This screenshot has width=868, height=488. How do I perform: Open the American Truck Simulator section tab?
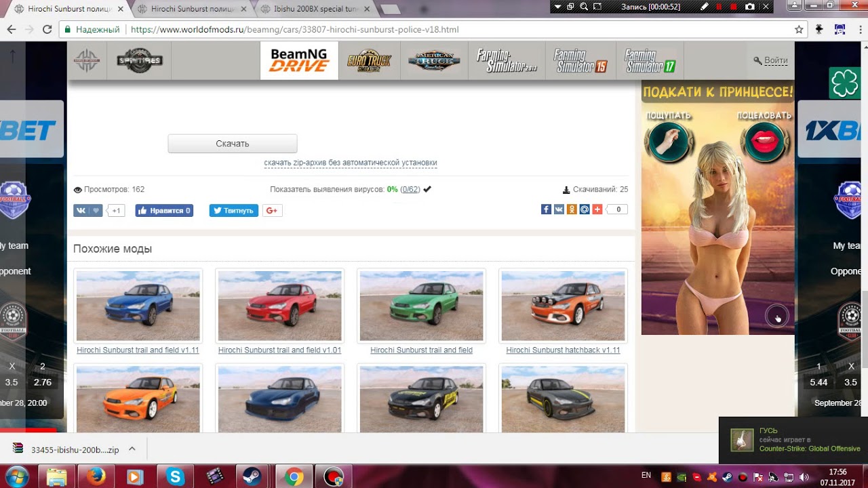point(434,60)
